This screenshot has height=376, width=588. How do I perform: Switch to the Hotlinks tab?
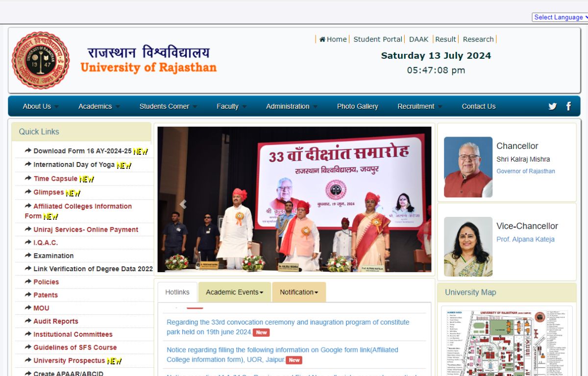tap(177, 292)
